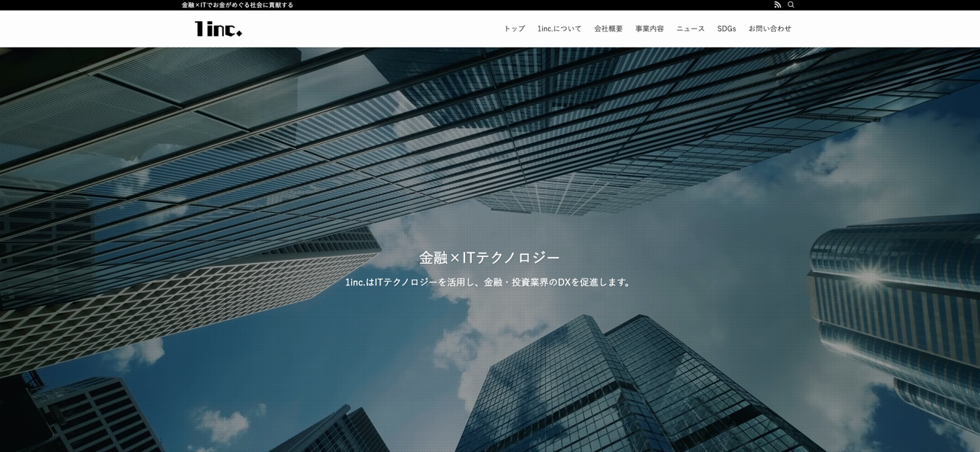Open 会社概要 page

608,29
